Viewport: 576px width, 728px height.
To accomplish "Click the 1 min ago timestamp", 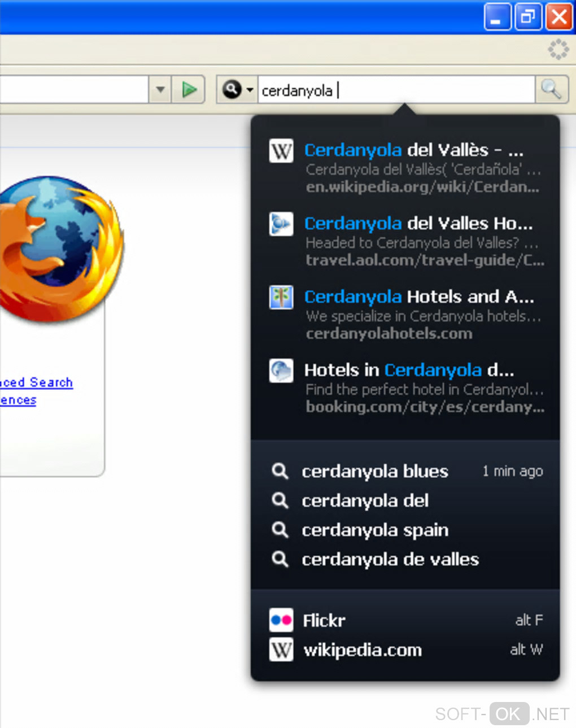I will 513,471.
